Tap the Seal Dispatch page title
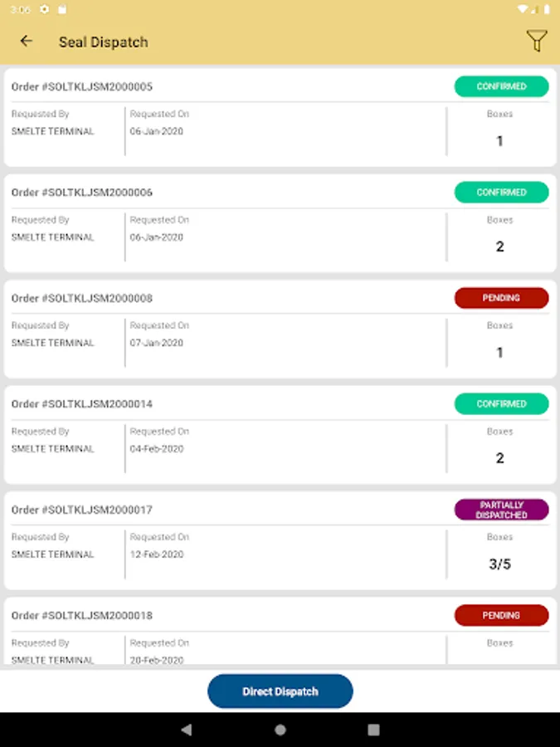Image resolution: width=560 pixels, height=747 pixels. [x=104, y=41]
